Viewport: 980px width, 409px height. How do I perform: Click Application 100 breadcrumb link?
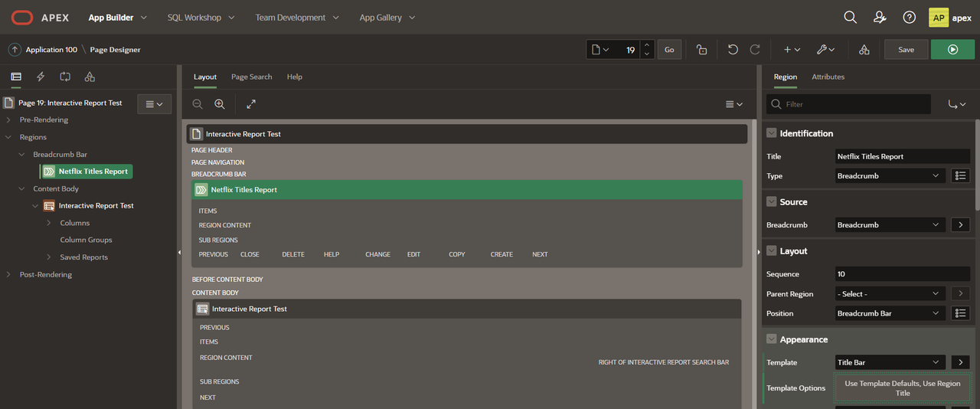coord(51,50)
